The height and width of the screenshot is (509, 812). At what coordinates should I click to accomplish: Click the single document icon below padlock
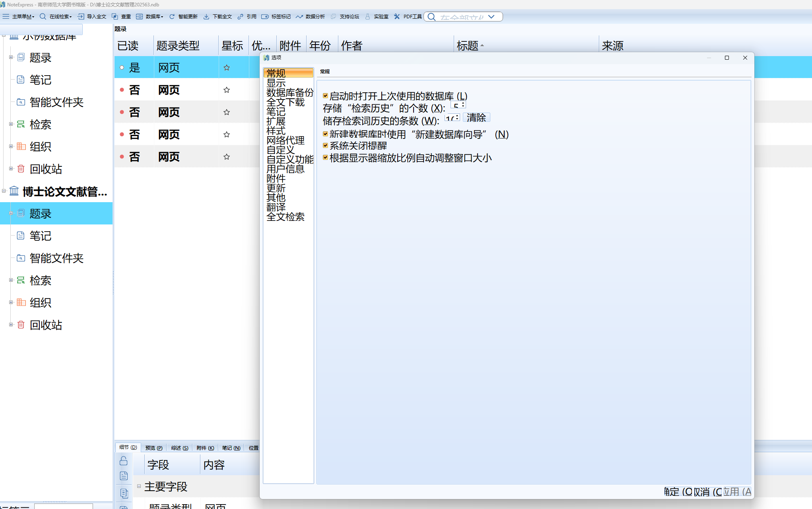point(124,476)
